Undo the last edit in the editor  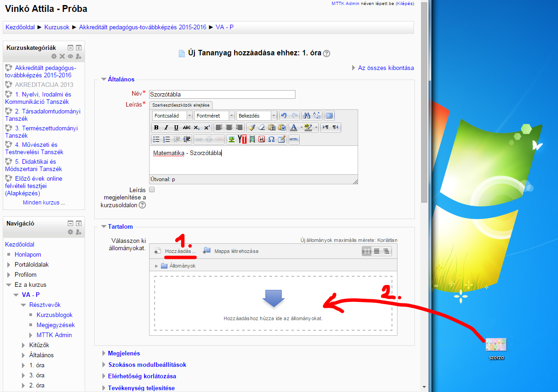click(x=284, y=116)
